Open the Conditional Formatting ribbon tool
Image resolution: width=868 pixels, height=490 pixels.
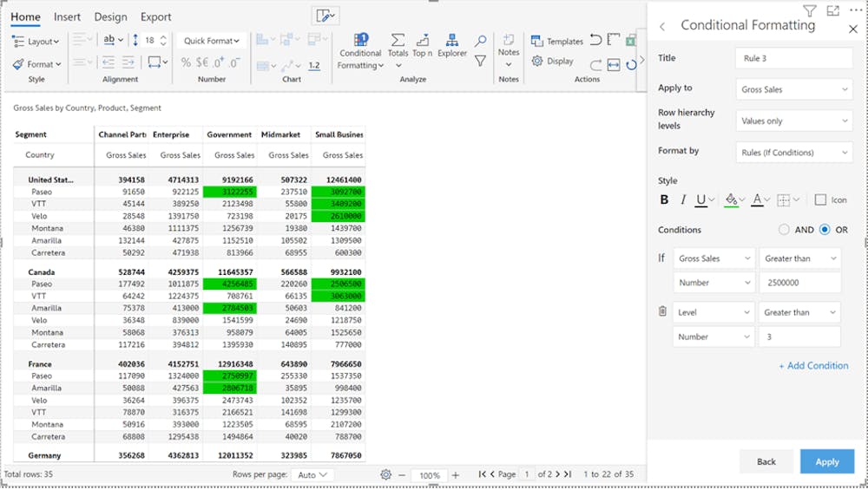tap(360, 52)
